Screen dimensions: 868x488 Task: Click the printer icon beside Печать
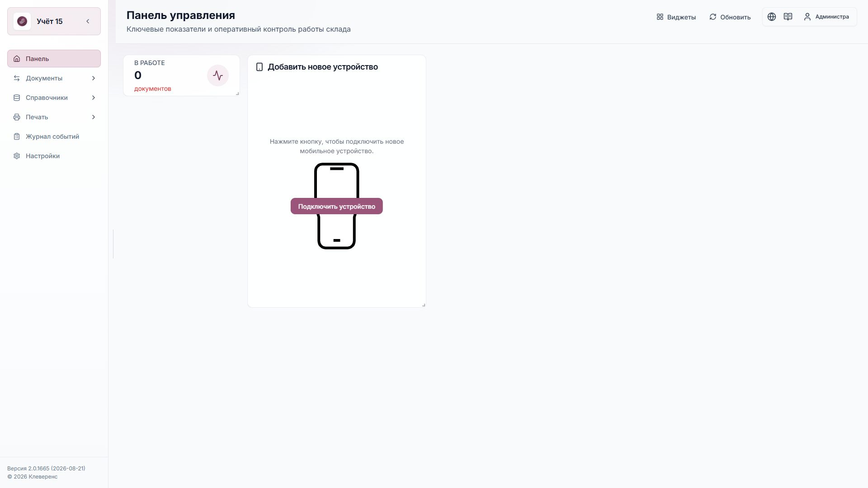click(x=17, y=117)
